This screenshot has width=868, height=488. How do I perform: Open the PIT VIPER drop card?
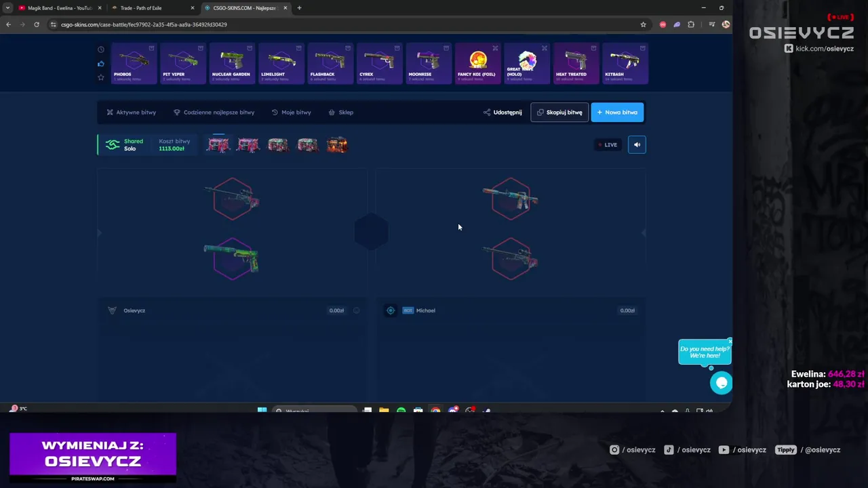(183, 64)
